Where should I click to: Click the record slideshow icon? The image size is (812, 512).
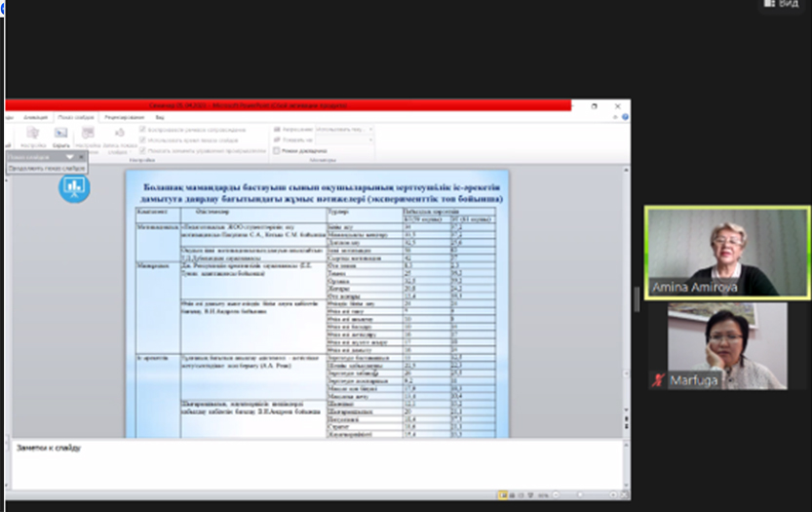click(x=119, y=136)
